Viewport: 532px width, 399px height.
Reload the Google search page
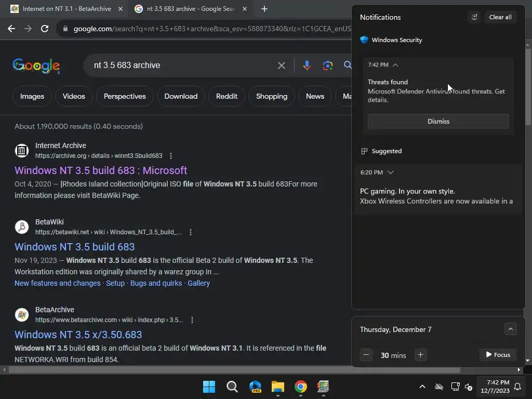45,29
